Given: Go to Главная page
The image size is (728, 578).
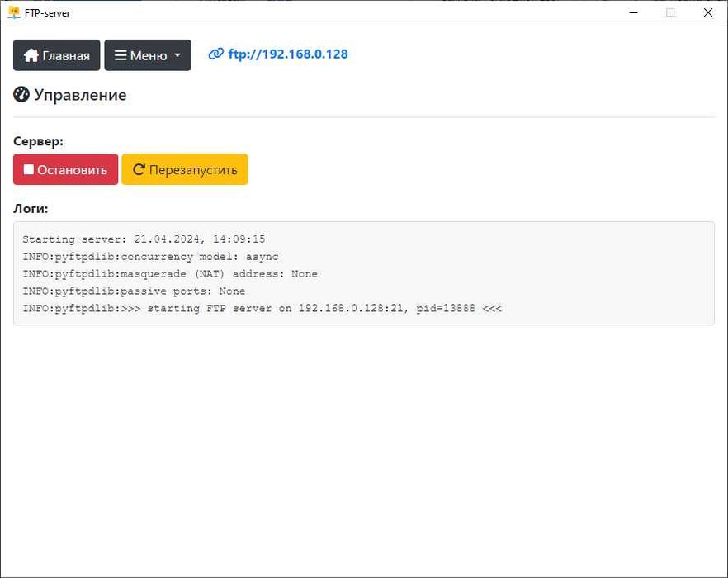Looking at the screenshot, I should click(x=66, y=55).
